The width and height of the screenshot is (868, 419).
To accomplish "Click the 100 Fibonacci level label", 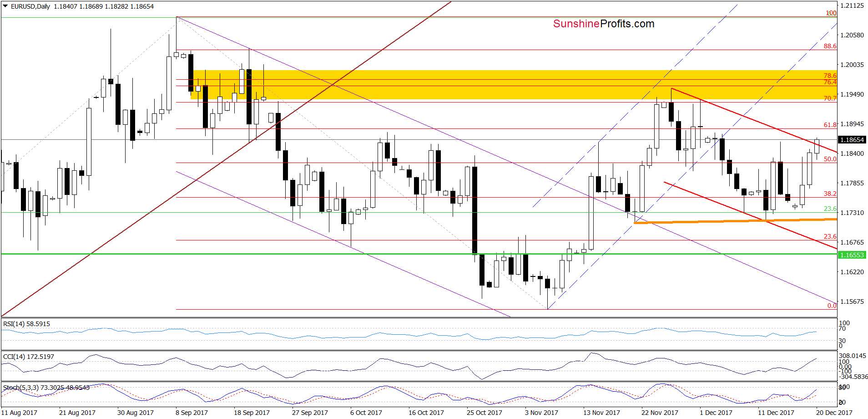I will 831,13.
